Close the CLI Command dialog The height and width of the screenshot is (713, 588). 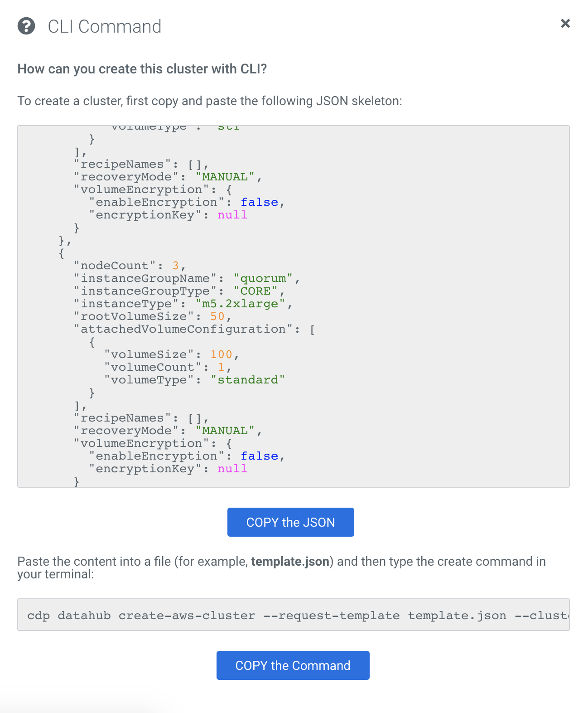click(565, 24)
